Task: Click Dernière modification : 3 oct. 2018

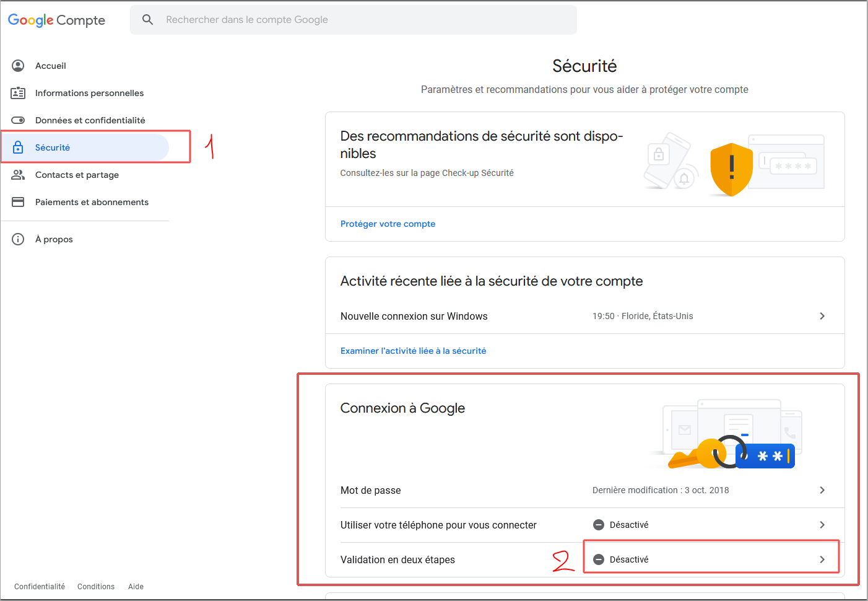Action: pos(661,490)
